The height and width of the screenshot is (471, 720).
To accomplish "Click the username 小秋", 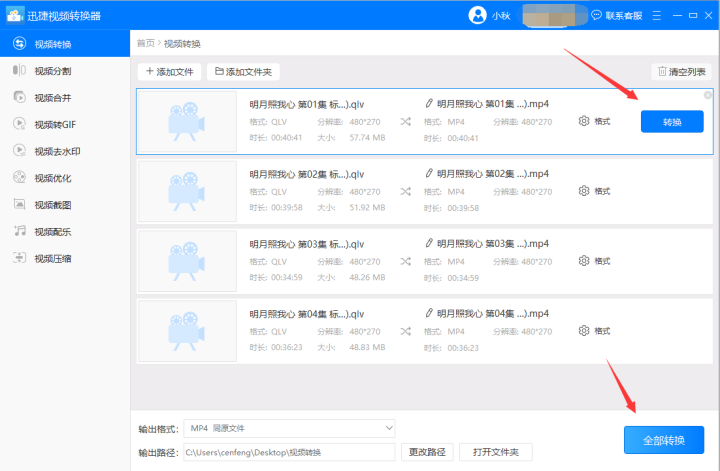I will coord(501,16).
